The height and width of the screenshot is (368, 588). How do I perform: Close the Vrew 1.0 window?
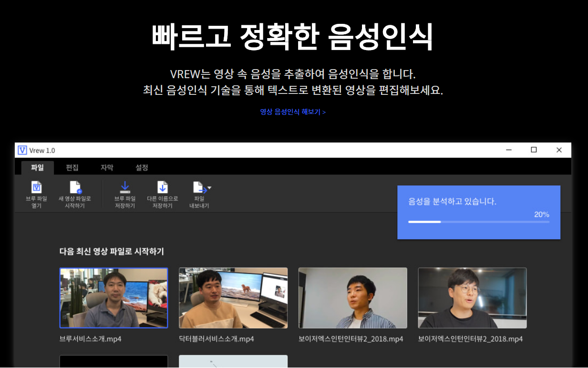[559, 150]
